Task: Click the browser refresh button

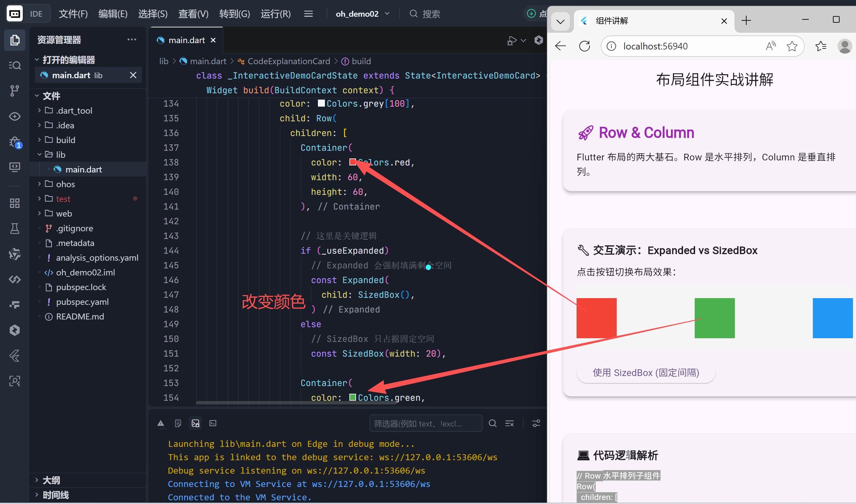Action: [x=584, y=46]
